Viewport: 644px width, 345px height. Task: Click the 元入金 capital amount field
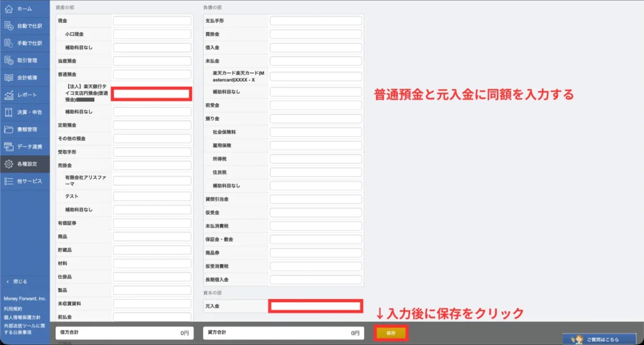point(316,306)
